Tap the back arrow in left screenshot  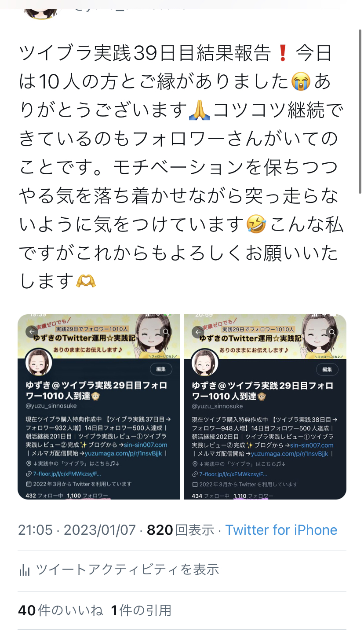[31, 332]
